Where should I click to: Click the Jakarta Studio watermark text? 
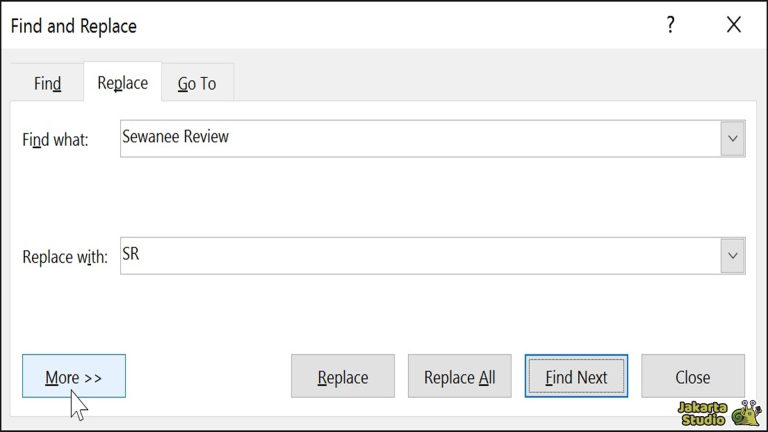(703, 413)
